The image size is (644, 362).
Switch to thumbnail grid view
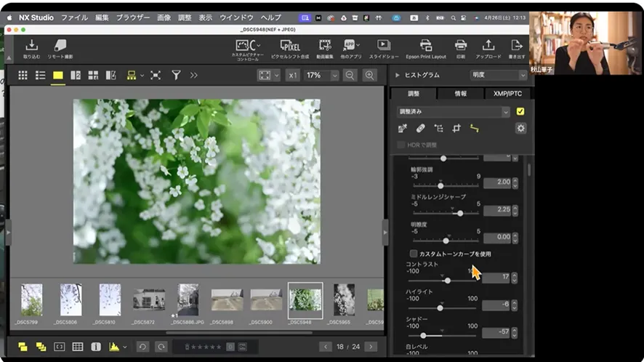pos(23,75)
